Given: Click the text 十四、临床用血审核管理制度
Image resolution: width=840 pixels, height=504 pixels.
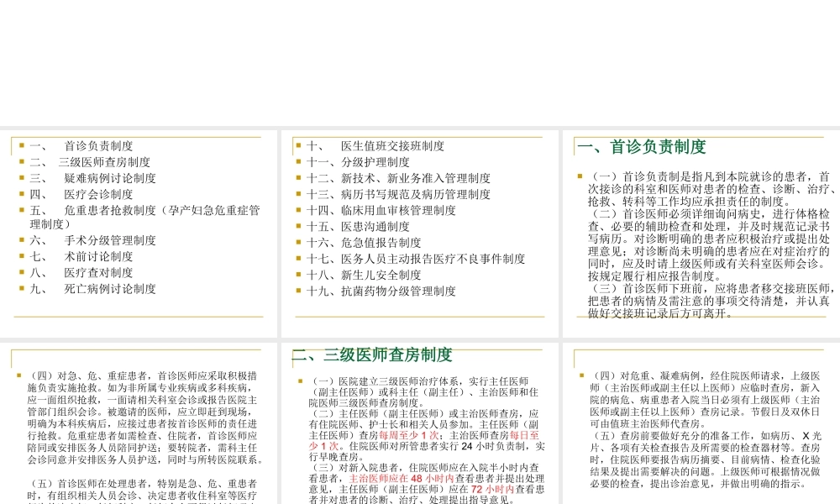Looking at the screenshot, I should point(381,211).
